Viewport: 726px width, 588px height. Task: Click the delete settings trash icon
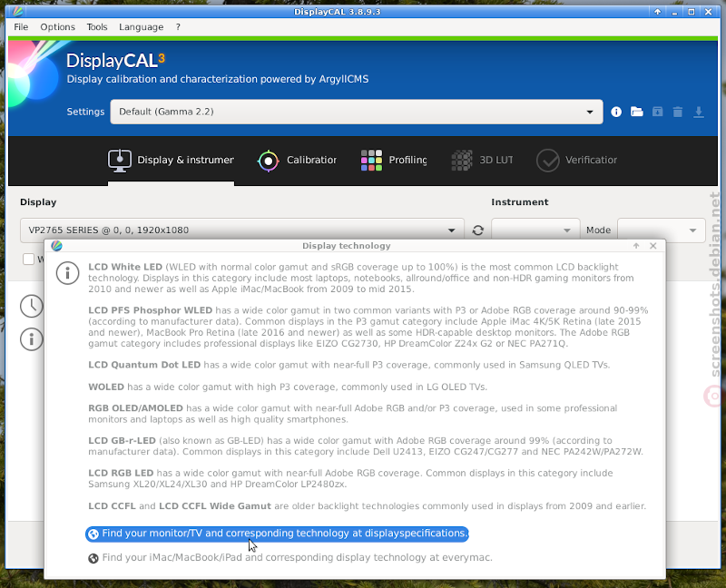pos(677,112)
